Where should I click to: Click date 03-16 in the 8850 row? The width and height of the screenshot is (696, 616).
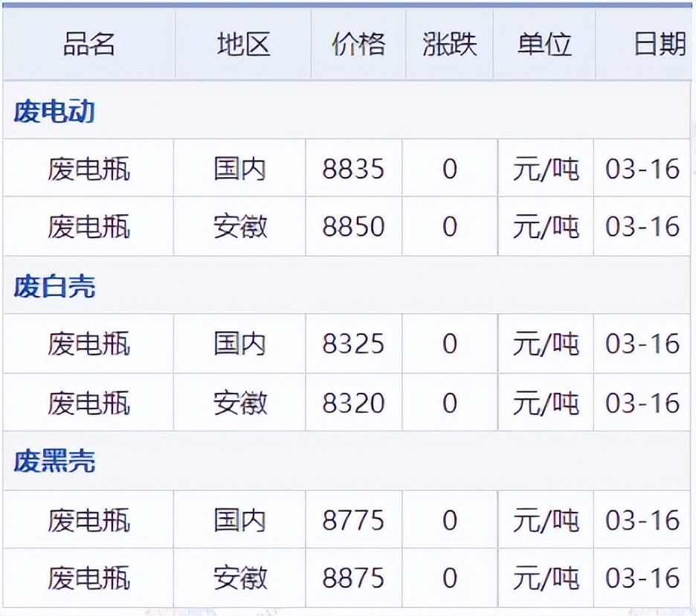642,226
